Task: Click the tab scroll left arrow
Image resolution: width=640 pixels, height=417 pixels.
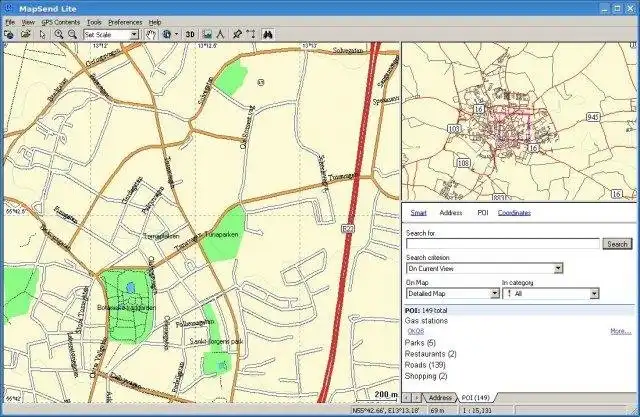Action: tap(407, 397)
